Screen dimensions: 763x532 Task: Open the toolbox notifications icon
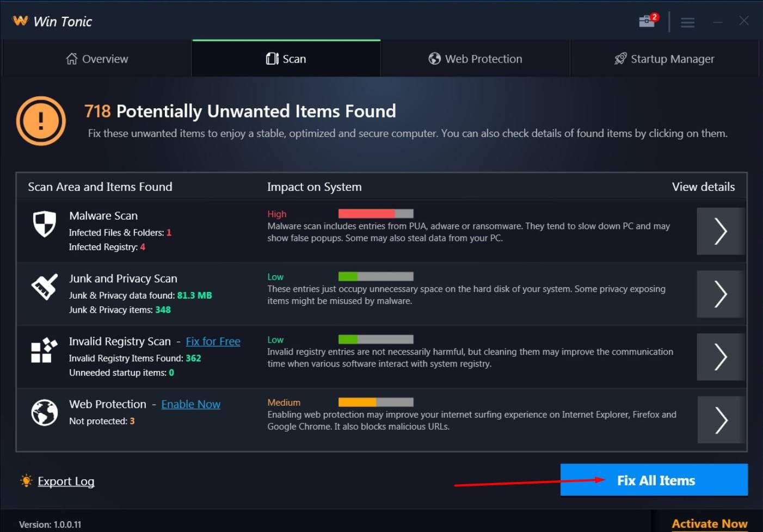pos(647,21)
